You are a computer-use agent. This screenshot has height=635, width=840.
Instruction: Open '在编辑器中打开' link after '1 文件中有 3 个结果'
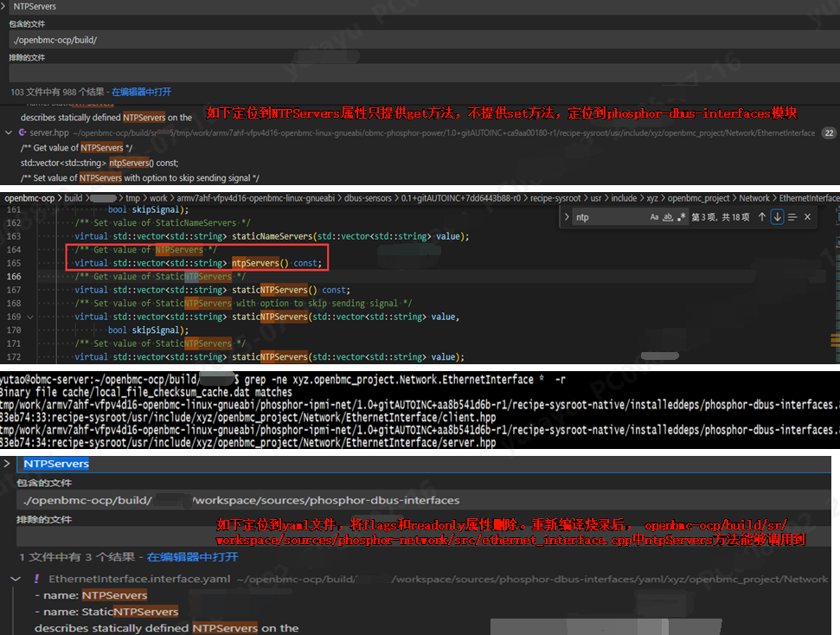click(192, 557)
